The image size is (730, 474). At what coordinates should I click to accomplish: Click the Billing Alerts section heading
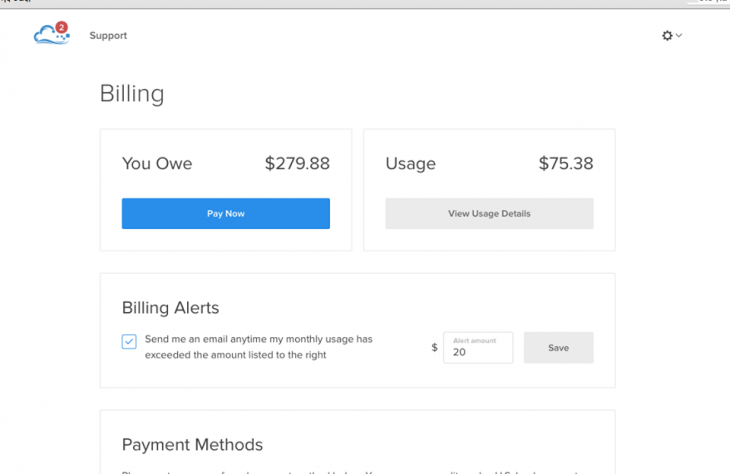(x=170, y=308)
